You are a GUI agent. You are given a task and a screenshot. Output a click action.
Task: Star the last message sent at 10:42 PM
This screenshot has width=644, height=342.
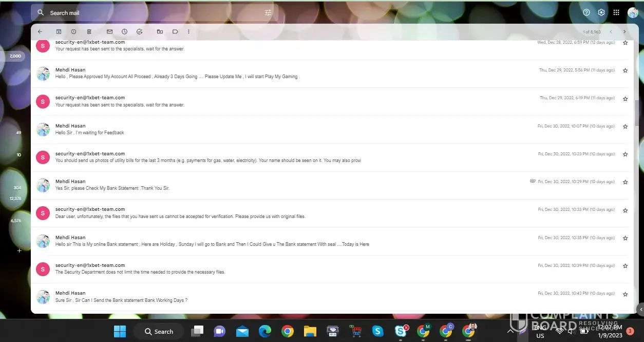click(x=625, y=294)
